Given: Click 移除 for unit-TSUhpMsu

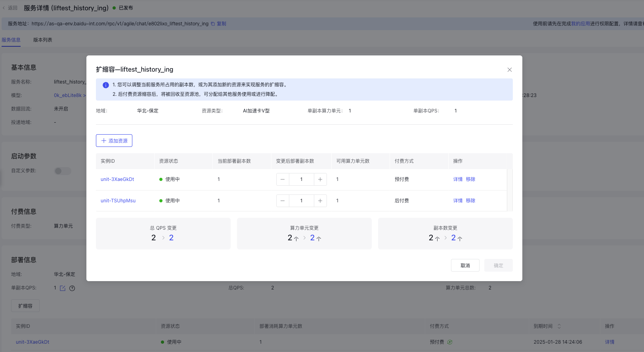Looking at the screenshot, I should (470, 201).
